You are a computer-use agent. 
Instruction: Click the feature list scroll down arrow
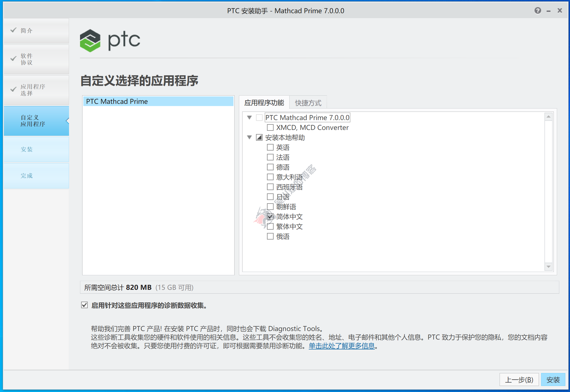click(x=549, y=267)
